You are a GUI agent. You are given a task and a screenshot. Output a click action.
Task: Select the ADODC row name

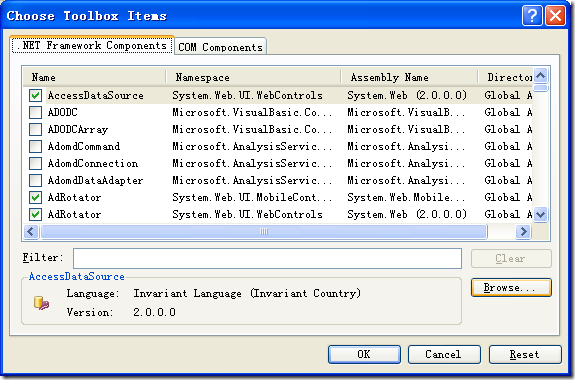tap(63, 112)
